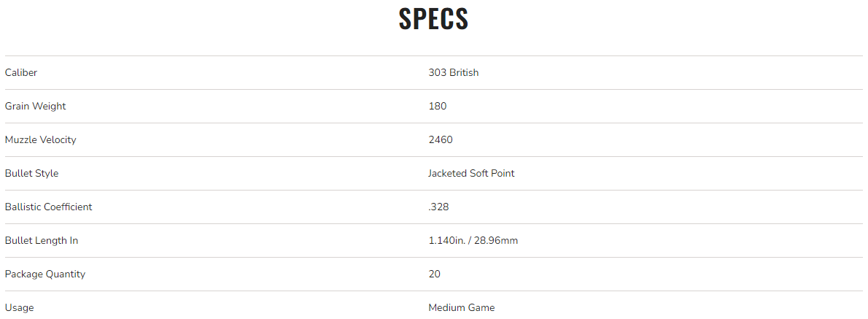Click the Grain Weight label
Screen dimensions: 868x319
click(35, 106)
